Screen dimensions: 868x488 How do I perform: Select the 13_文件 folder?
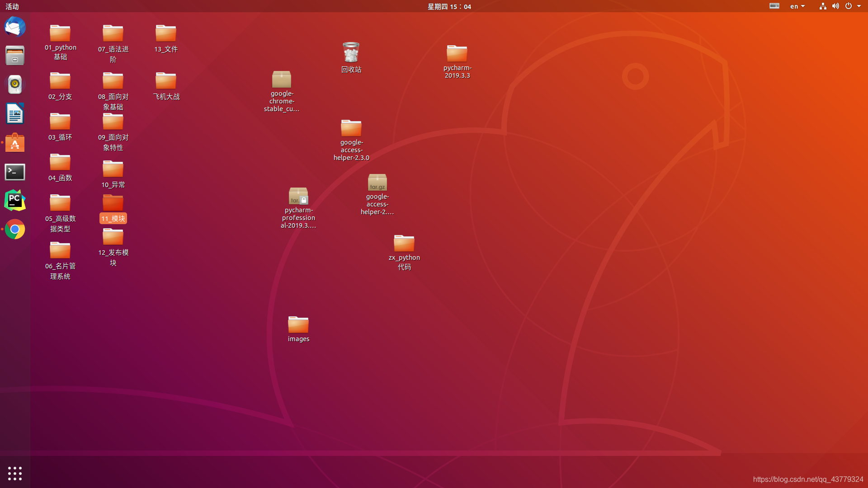(x=166, y=39)
